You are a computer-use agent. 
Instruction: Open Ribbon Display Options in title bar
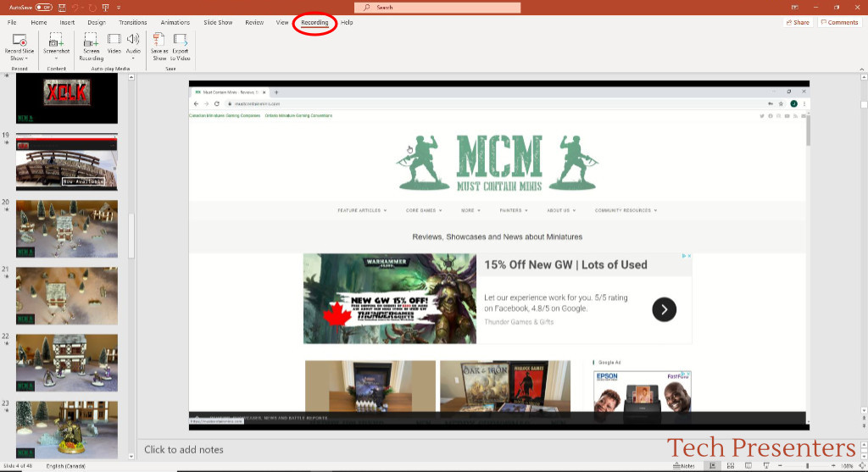click(x=795, y=7)
